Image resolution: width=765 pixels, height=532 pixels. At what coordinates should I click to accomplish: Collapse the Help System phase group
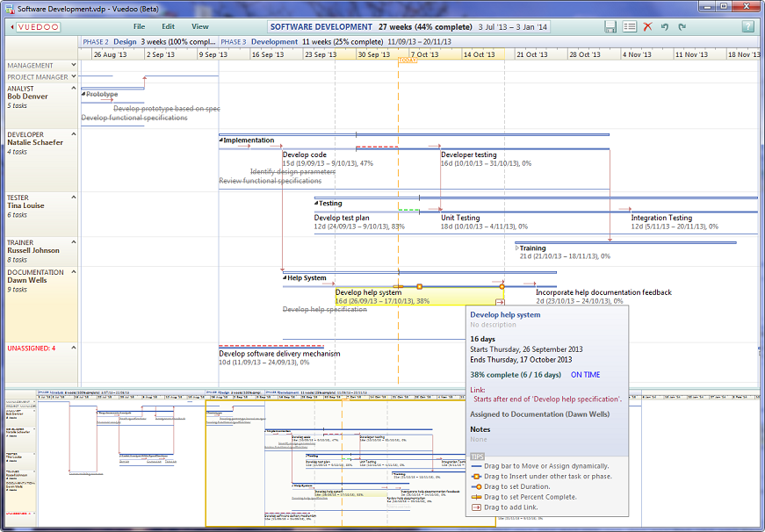285,277
